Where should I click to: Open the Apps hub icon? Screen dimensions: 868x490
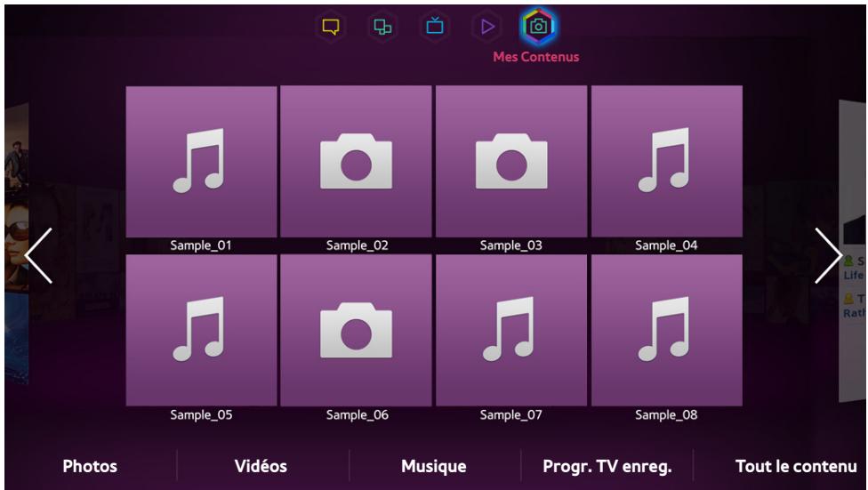coord(382,27)
